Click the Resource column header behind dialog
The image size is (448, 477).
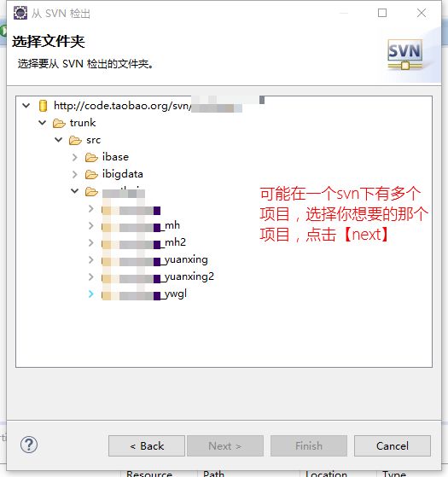[149, 474]
